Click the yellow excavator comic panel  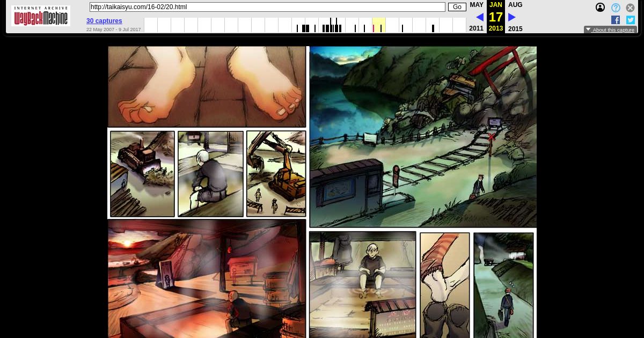(x=276, y=174)
